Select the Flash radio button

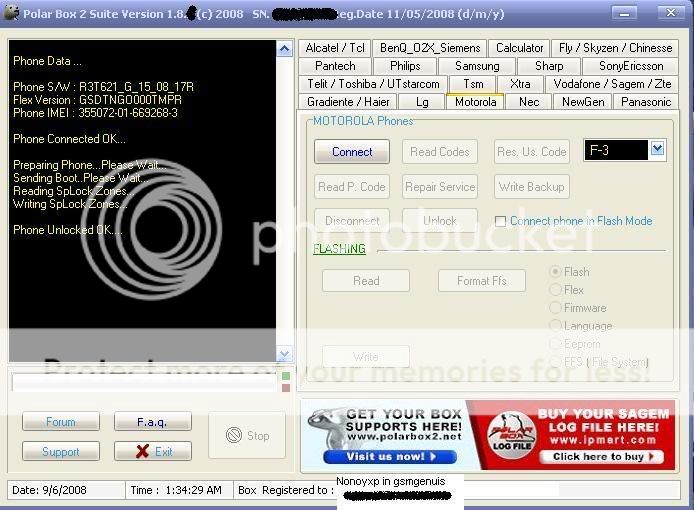[x=555, y=272]
